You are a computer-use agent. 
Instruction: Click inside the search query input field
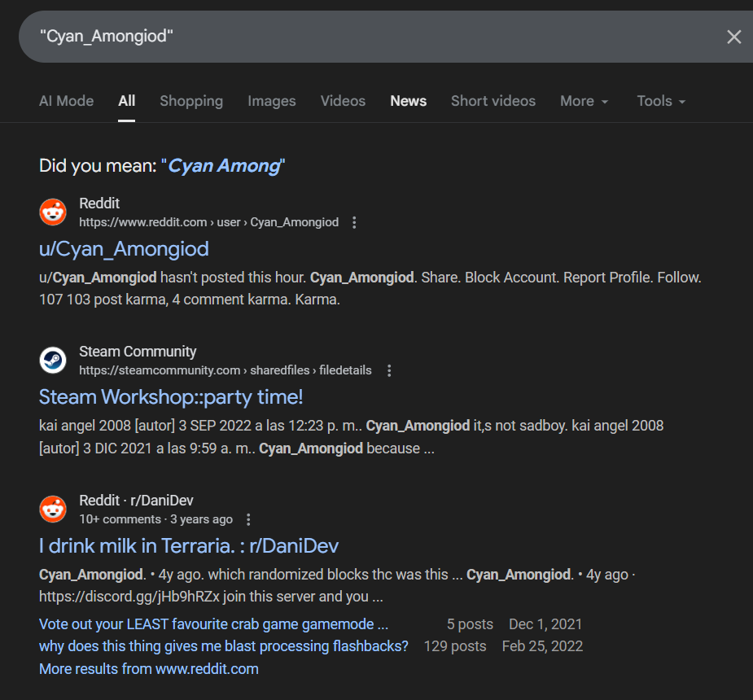click(366, 37)
